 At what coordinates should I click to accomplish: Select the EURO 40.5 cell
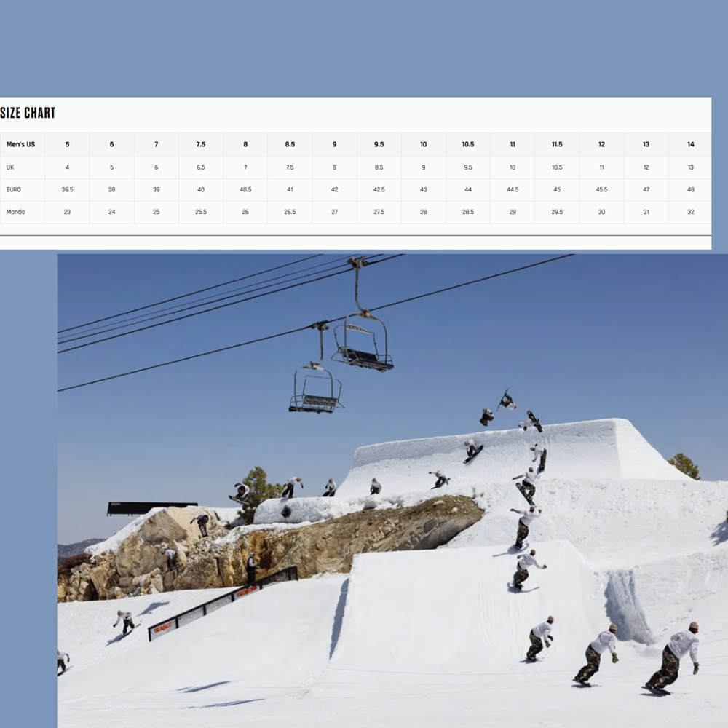tap(245, 189)
